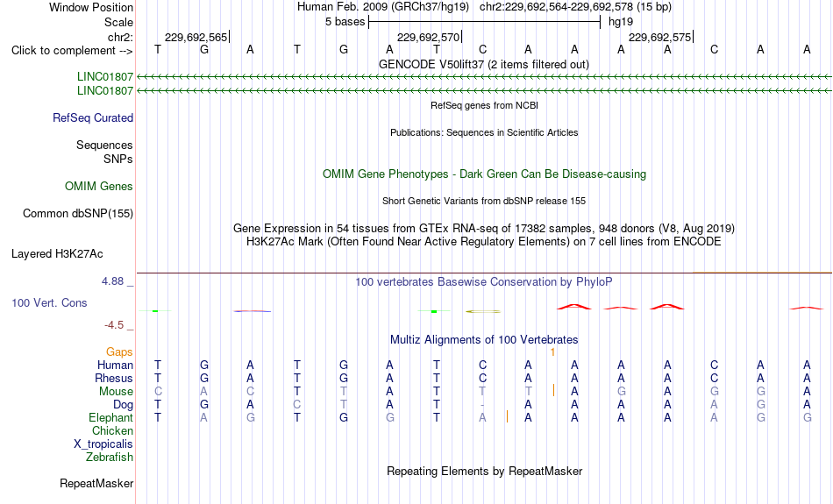Click 'Multiz Alignments of 100 Vertebrates' title
Screen dimensions: 833x504
(484, 339)
